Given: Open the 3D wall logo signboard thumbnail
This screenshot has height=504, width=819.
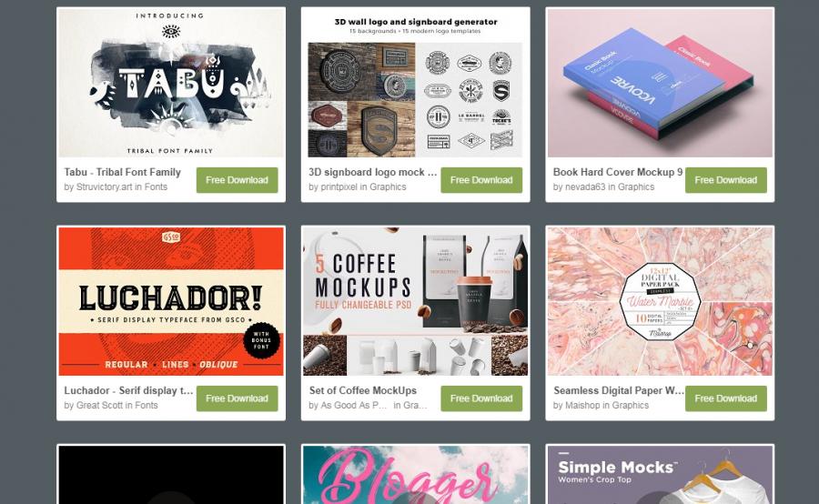Looking at the screenshot, I should [x=415, y=83].
